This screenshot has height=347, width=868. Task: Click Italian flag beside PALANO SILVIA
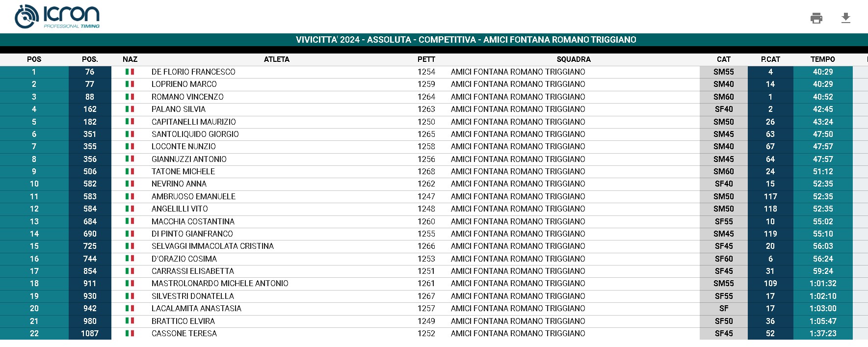130,109
